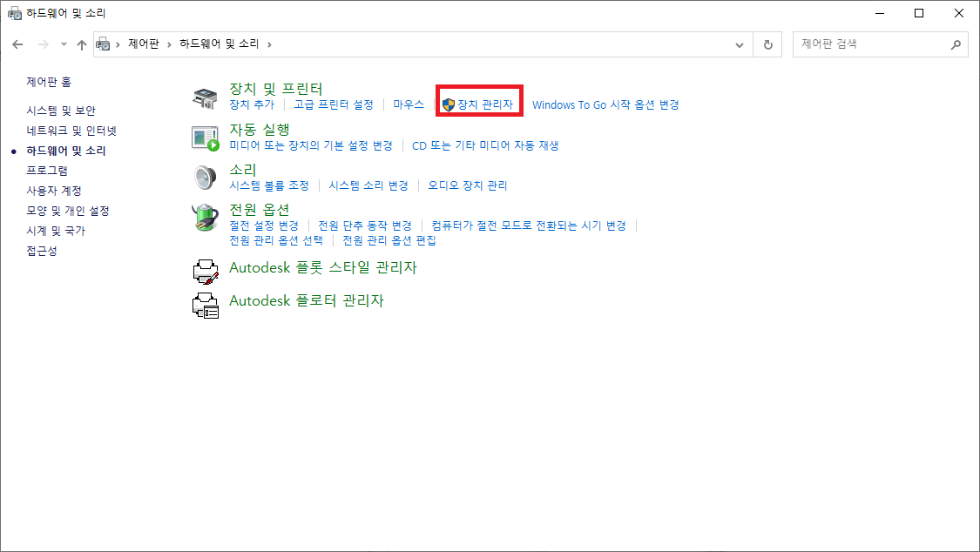Open the 장치 및 프린터 heading
Image resolution: width=980 pixels, height=552 pixels.
275,89
